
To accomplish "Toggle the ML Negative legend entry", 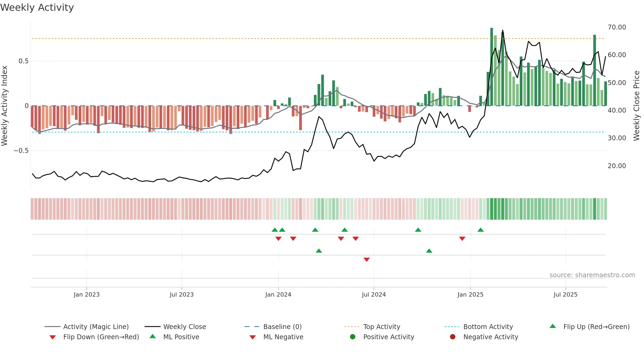I will [276, 337].
